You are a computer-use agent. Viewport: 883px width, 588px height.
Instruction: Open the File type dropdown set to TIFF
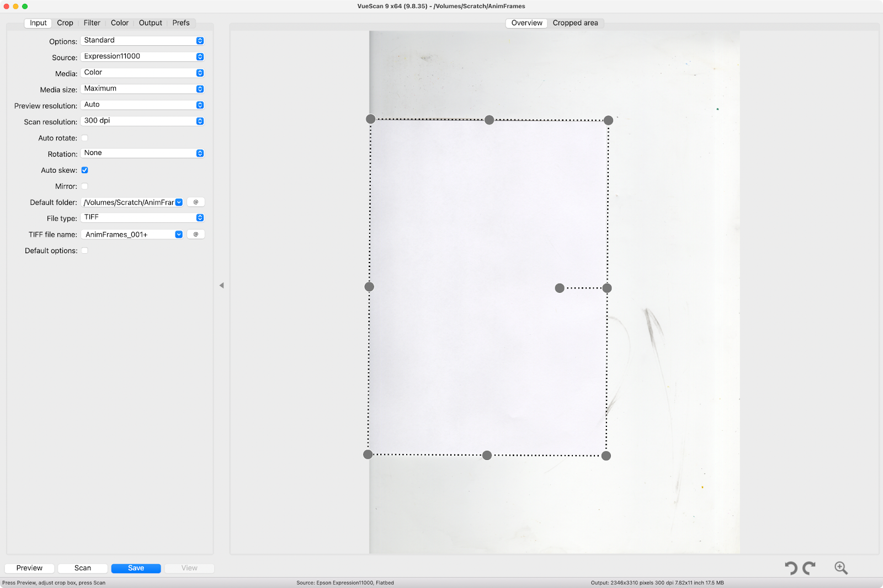point(142,218)
